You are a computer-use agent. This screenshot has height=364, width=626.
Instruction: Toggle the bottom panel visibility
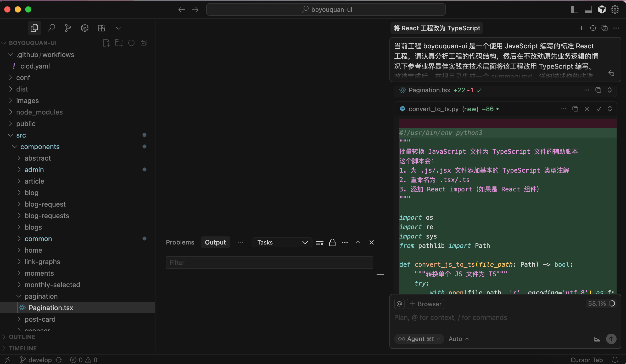point(588,9)
